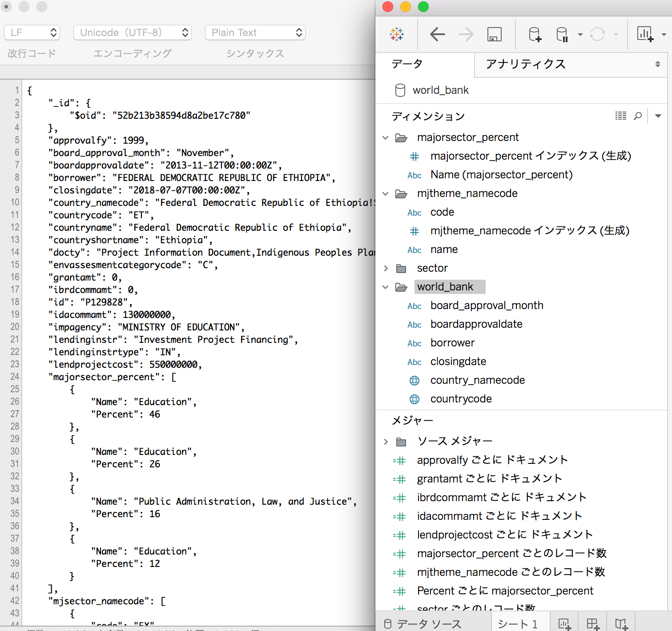The width and height of the screenshot is (672, 631).
Task: Click the view-as-list icon above dimensions
Action: coord(620,116)
